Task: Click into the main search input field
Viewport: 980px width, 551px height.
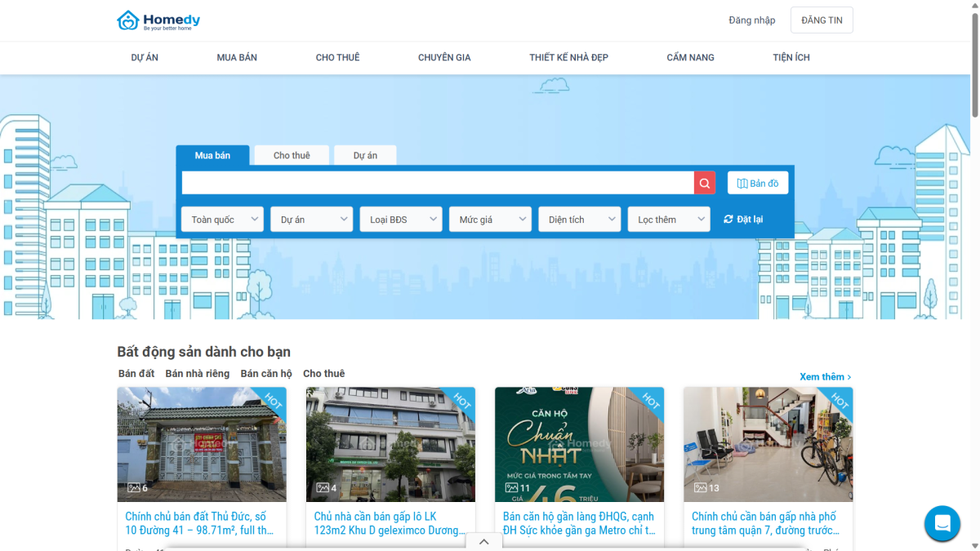Action: coord(438,183)
